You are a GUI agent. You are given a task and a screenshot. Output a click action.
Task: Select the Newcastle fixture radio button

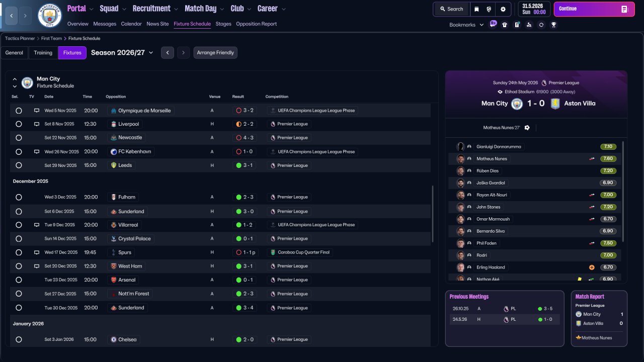pos(19,138)
